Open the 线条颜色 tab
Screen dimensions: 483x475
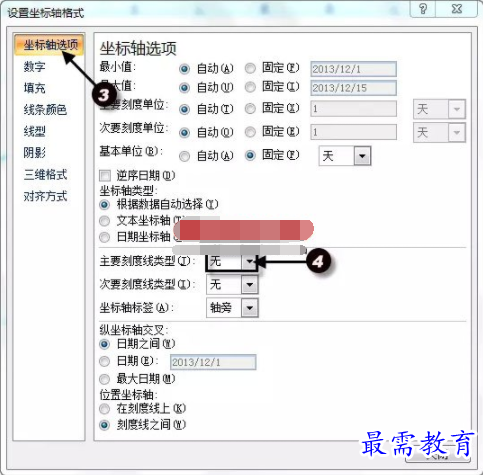point(45,110)
